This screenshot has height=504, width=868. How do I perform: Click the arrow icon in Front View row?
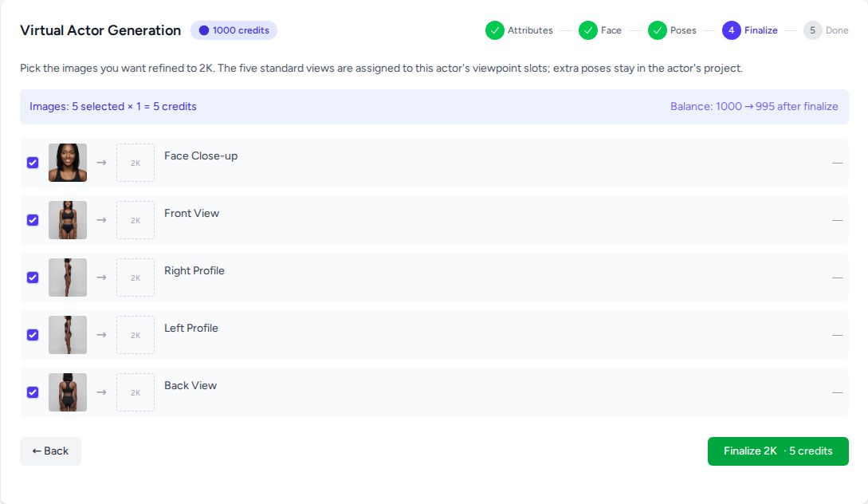tap(101, 220)
